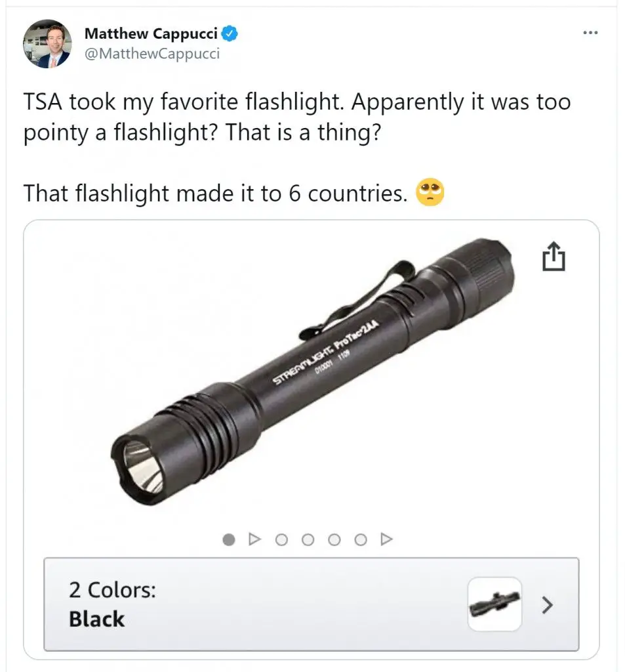
Task: Expand color options with the right chevron
Action: coord(547,605)
